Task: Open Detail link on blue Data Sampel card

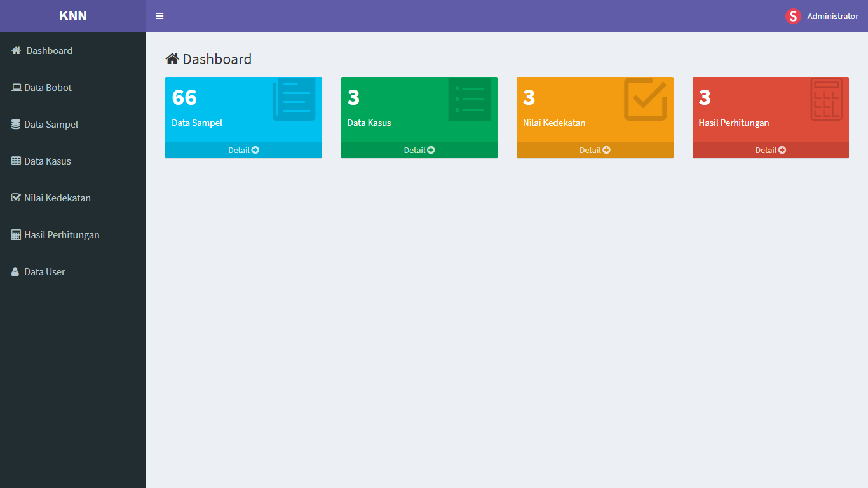Action: click(x=243, y=150)
